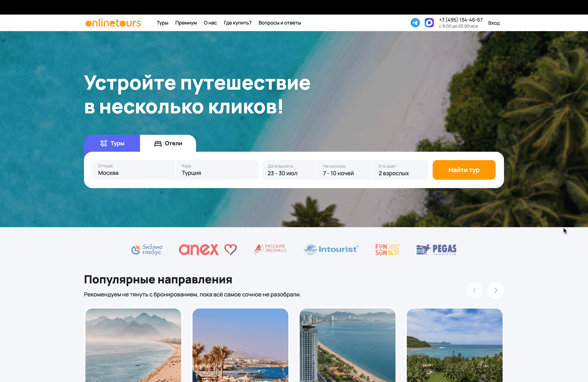Click the Biblio Globus partner logo
The image size is (588, 382).
147,249
